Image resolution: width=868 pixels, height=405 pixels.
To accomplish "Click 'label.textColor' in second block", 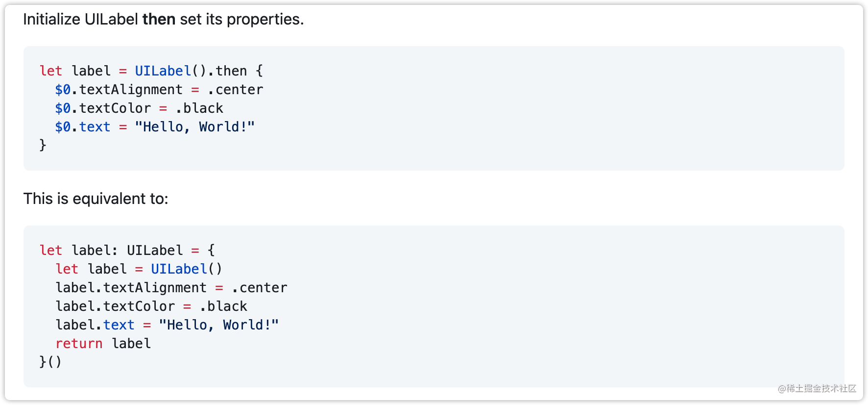I will [115, 306].
